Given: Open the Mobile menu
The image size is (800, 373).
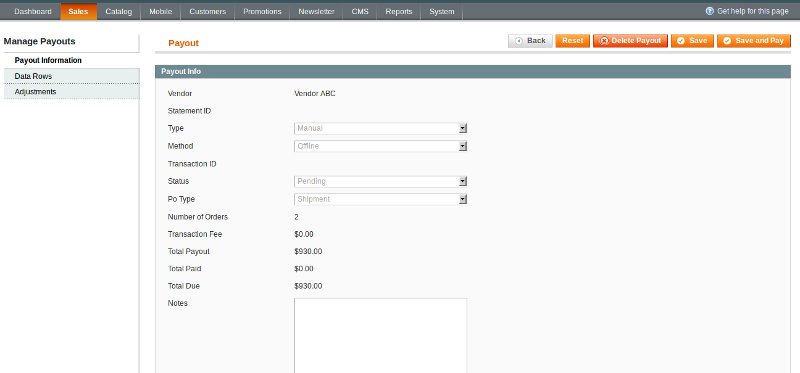Looking at the screenshot, I should [x=160, y=12].
